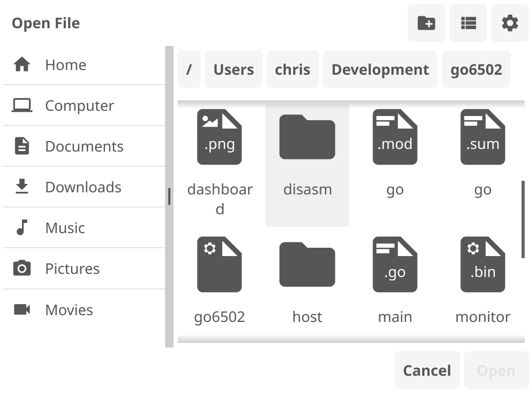Go to the root / breadcrumb
Viewport: 532px width, 393px height.
(x=189, y=69)
